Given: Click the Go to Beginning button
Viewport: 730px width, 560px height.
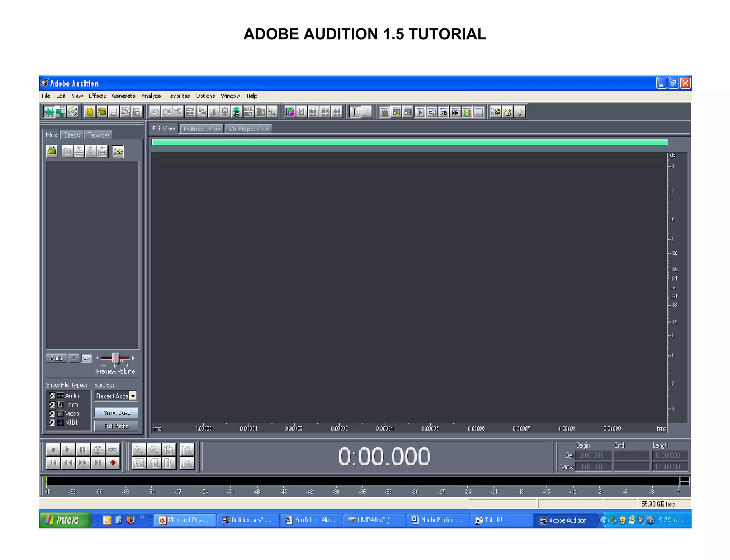Looking at the screenshot, I should pyautogui.click(x=53, y=463).
